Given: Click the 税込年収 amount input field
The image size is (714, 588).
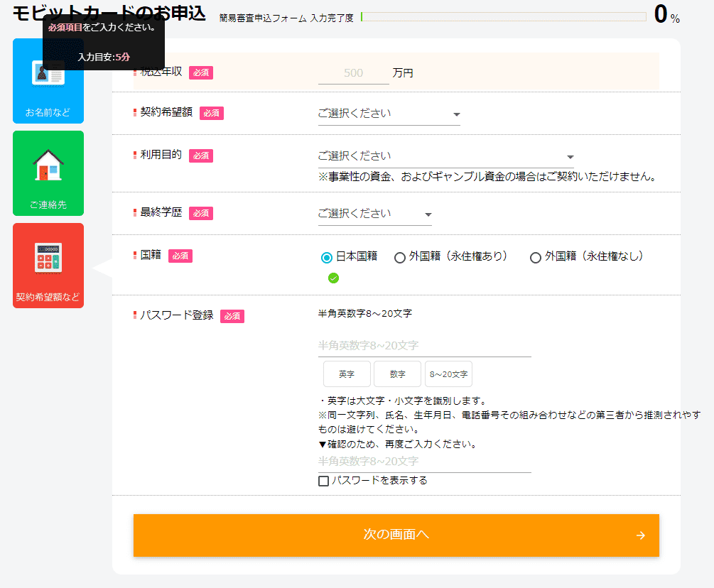Looking at the screenshot, I should (353, 73).
